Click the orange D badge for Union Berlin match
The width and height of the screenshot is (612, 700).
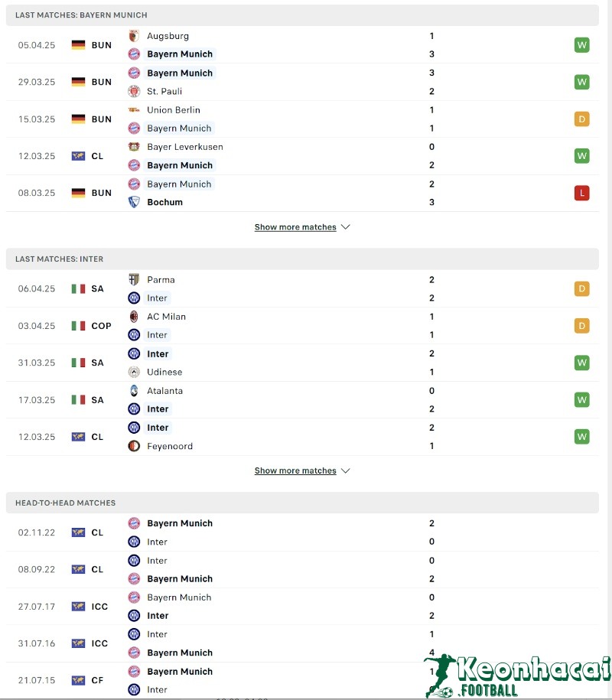pyautogui.click(x=582, y=119)
